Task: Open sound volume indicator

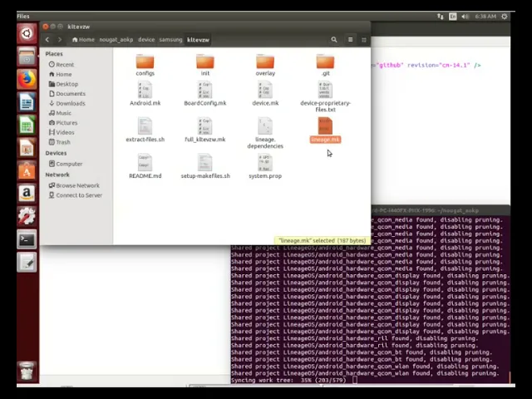Action: (465, 17)
